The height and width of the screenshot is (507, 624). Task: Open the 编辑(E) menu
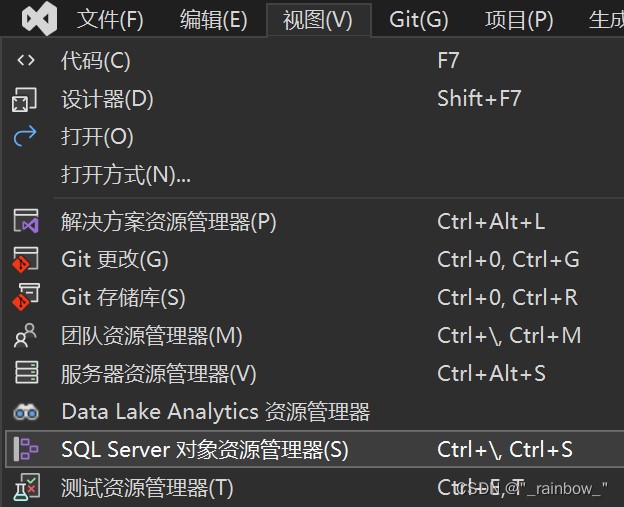pos(213,20)
